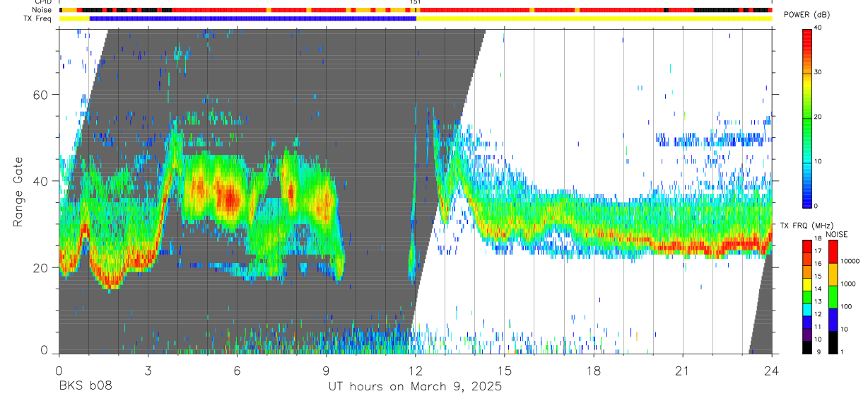Click the 0 label on POWER scale
Viewport: 868px width, 401px height.
816,206
